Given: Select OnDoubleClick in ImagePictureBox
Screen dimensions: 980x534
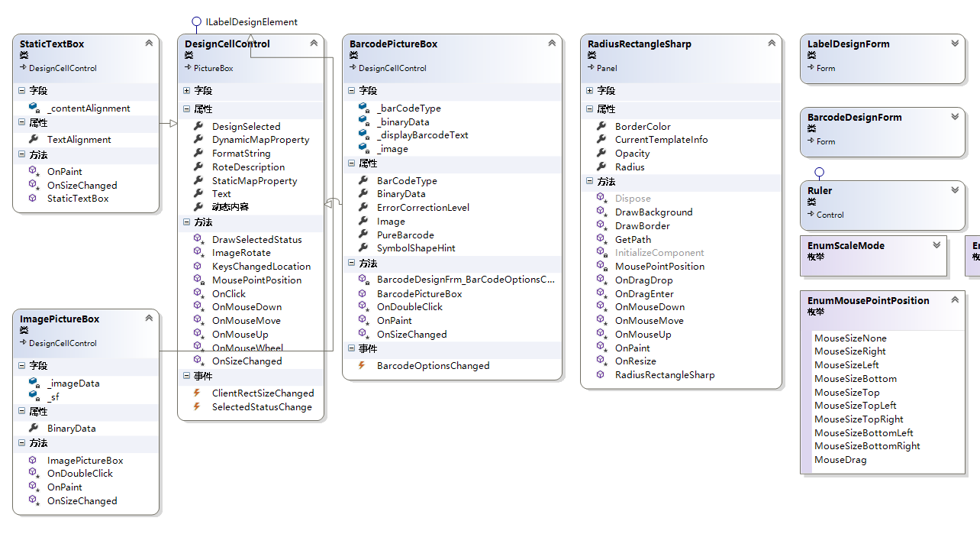Looking at the screenshot, I should (x=80, y=474).
